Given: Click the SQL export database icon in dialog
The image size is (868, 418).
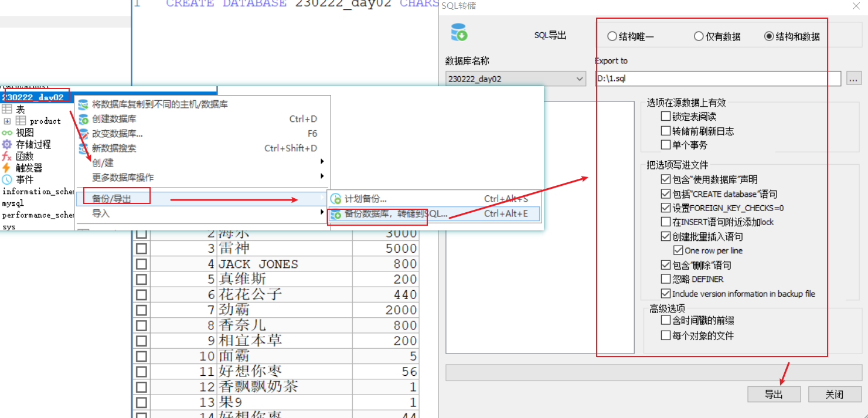Looking at the screenshot, I should click(x=459, y=32).
